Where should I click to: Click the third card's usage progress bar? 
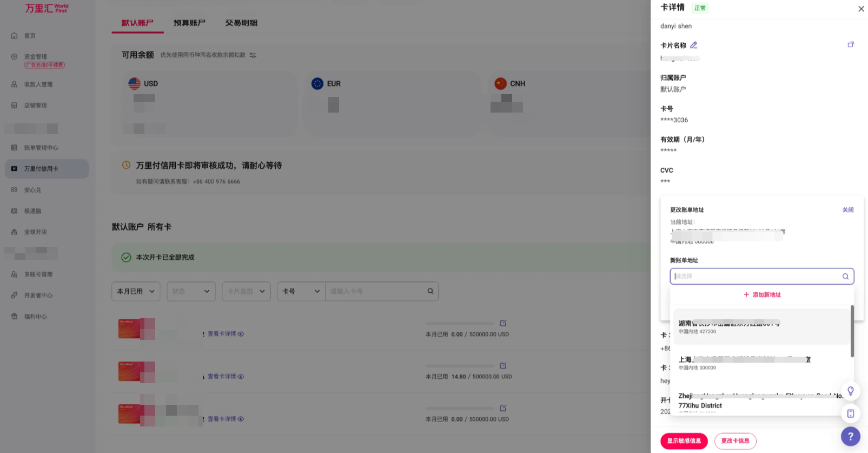click(460, 409)
